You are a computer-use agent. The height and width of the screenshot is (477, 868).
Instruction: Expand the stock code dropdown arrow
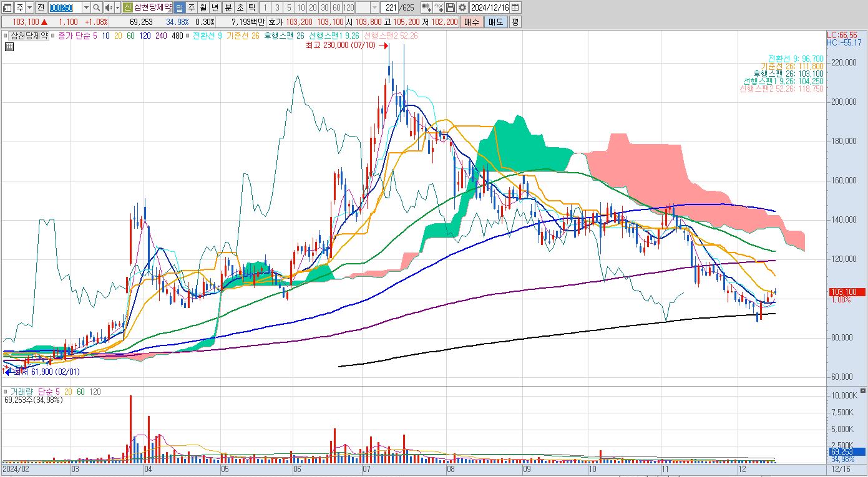pos(86,7)
